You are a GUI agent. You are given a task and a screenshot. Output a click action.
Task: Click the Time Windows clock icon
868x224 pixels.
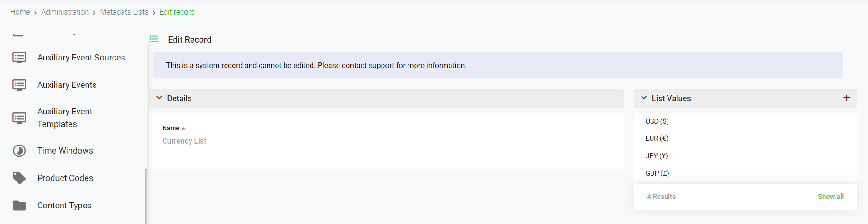(19, 151)
